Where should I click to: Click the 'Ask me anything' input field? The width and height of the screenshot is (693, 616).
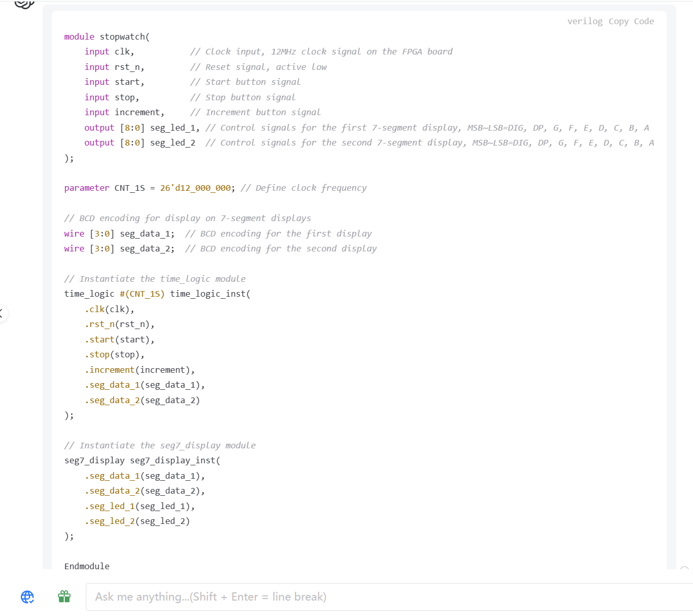pos(389,597)
